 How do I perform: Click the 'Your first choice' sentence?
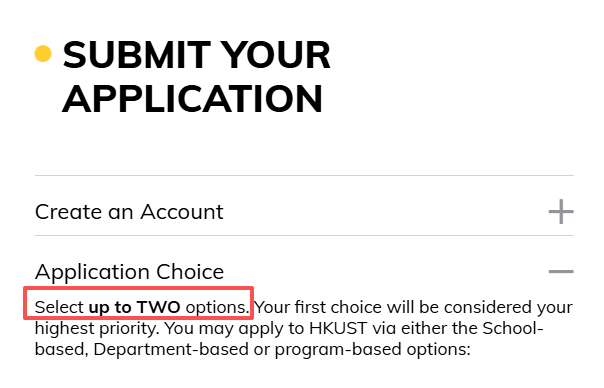(413, 307)
